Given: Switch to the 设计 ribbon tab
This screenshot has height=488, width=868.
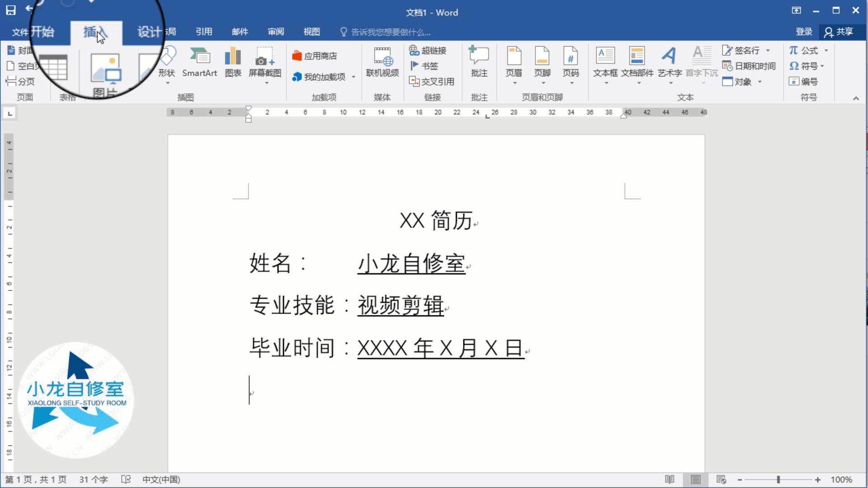Looking at the screenshot, I should pyautogui.click(x=149, y=32).
